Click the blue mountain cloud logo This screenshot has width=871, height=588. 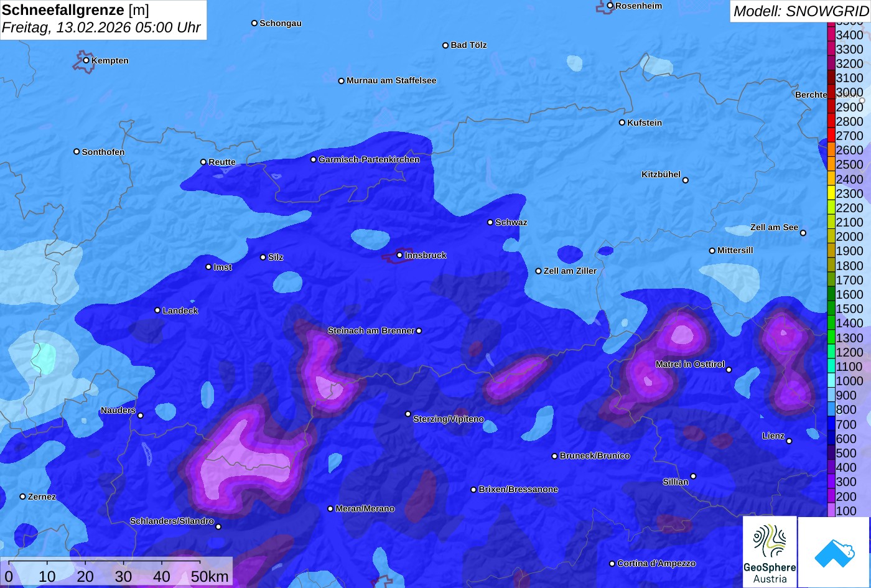pyautogui.click(x=834, y=552)
